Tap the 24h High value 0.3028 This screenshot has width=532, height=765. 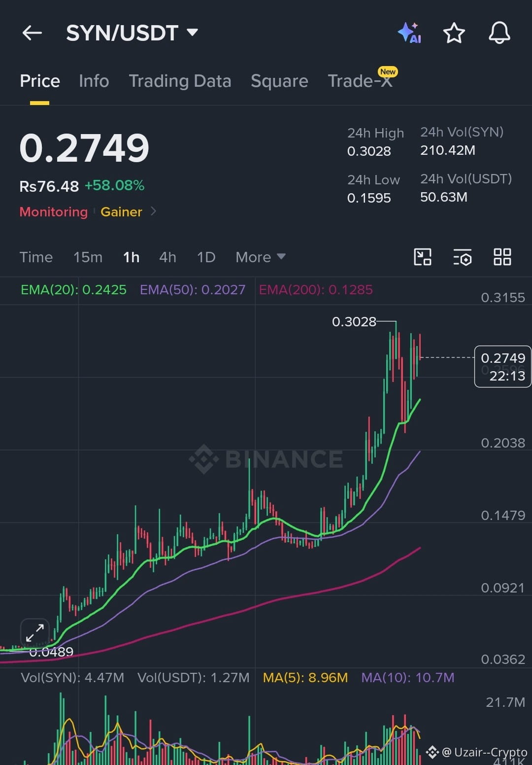coord(369,151)
